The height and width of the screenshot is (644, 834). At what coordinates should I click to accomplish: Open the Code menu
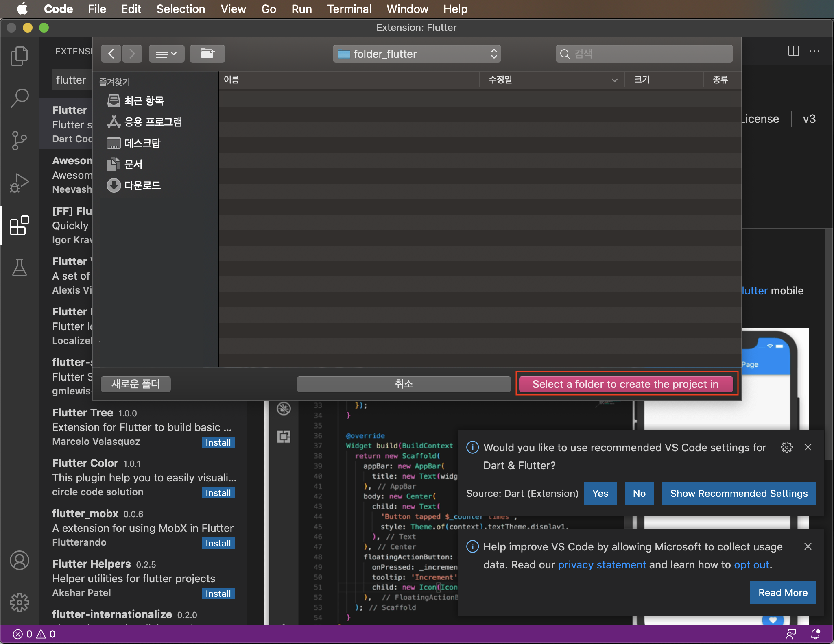coord(58,9)
